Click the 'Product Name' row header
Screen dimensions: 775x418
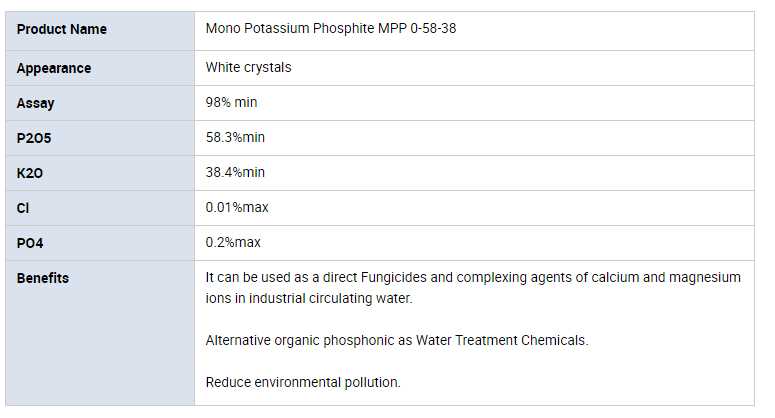tap(62, 30)
